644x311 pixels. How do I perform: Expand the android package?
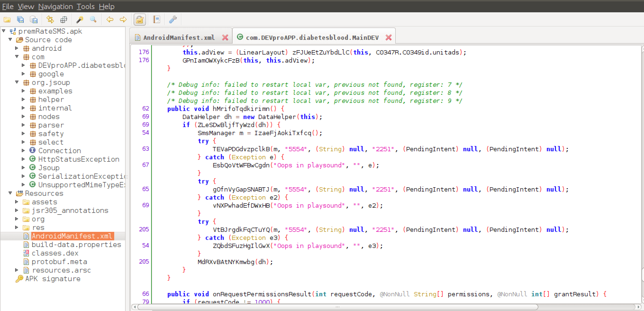(x=17, y=48)
